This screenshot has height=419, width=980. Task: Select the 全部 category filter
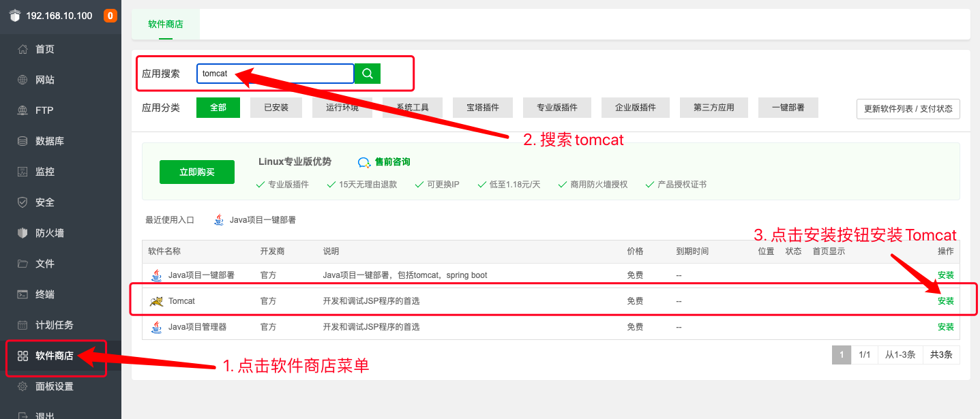218,108
